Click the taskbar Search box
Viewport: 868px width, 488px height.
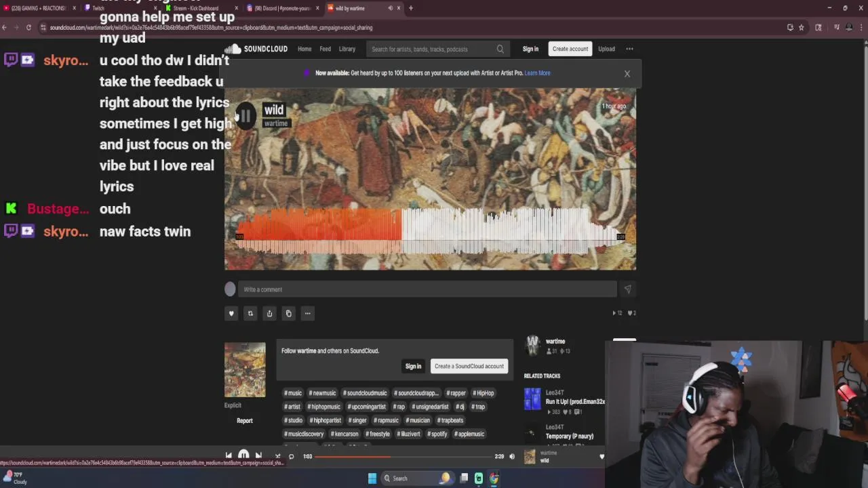(x=418, y=479)
